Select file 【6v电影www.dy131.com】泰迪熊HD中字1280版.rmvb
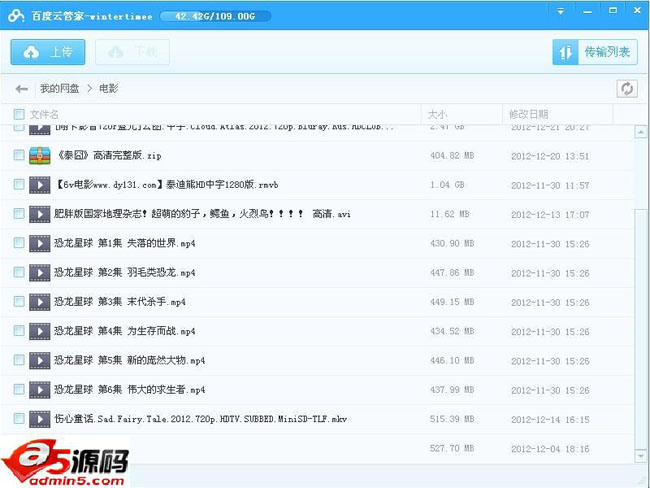Viewport: 650px width, 488px height. click(166, 185)
